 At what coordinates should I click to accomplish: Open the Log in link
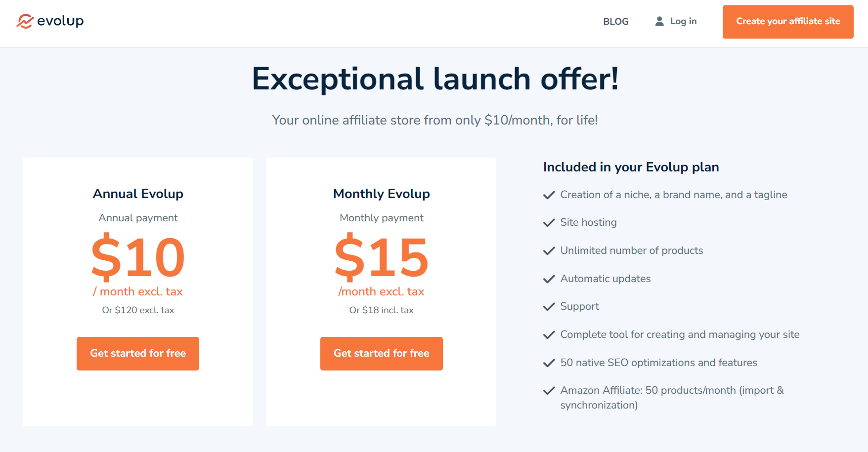[x=683, y=21]
